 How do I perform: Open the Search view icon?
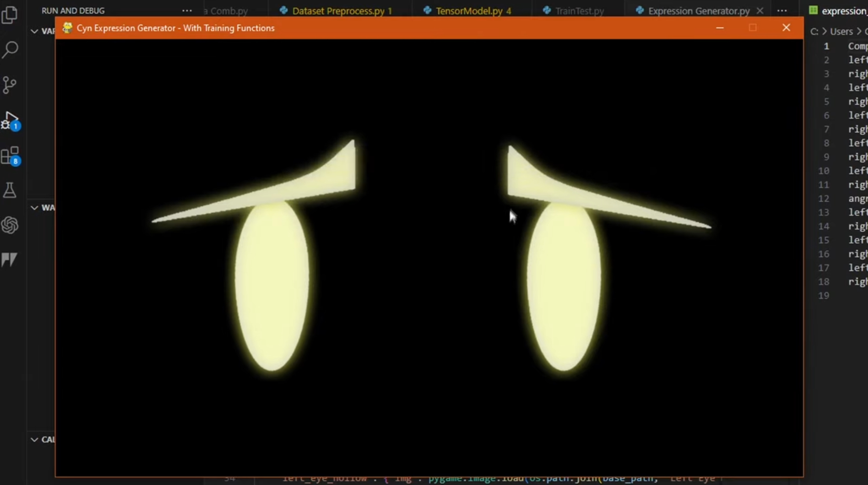pos(10,50)
